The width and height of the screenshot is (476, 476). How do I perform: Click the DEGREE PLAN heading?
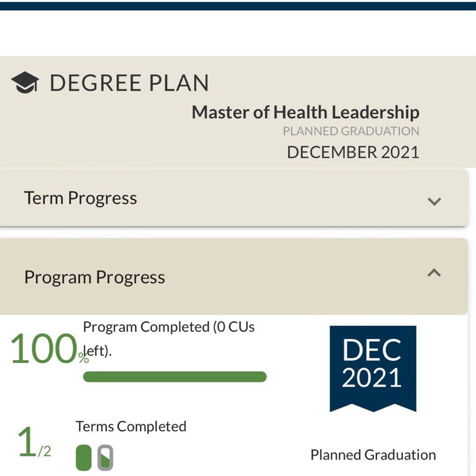tap(129, 83)
